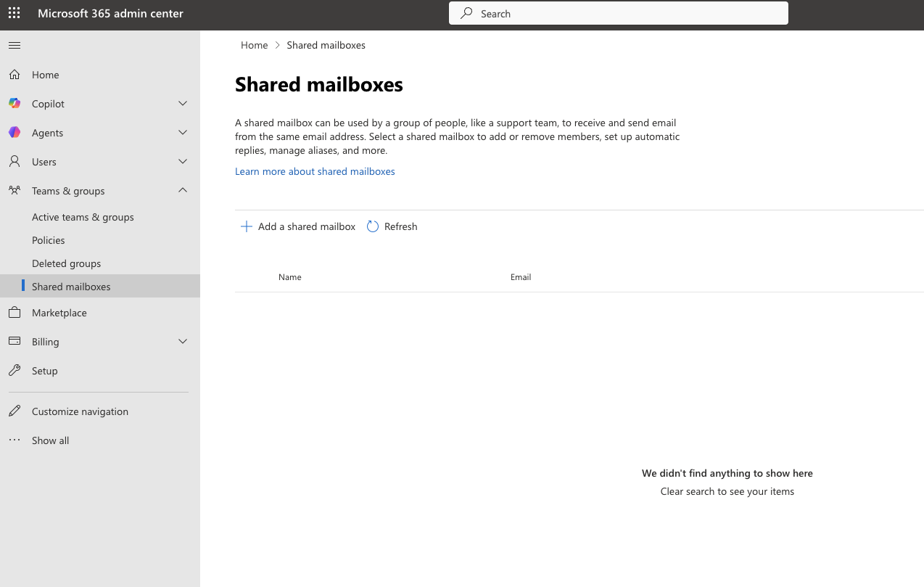Click inside the top Search field
The height and width of the screenshot is (587, 924).
(x=618, y=13)
